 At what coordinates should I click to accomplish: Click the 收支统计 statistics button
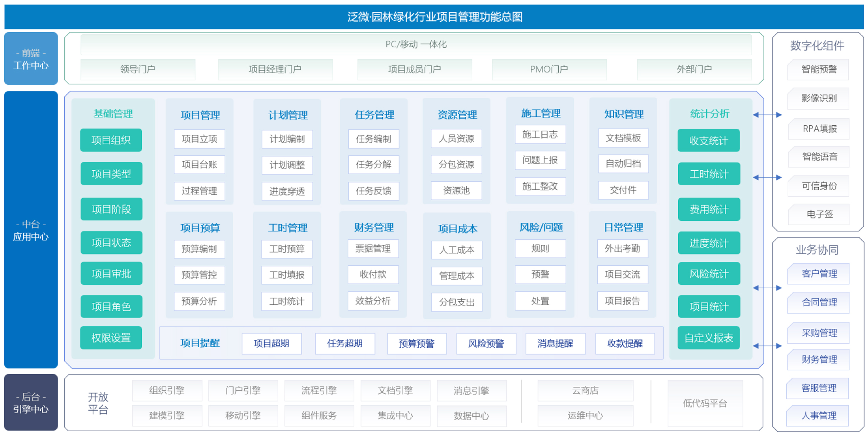(x=708, y=140)
